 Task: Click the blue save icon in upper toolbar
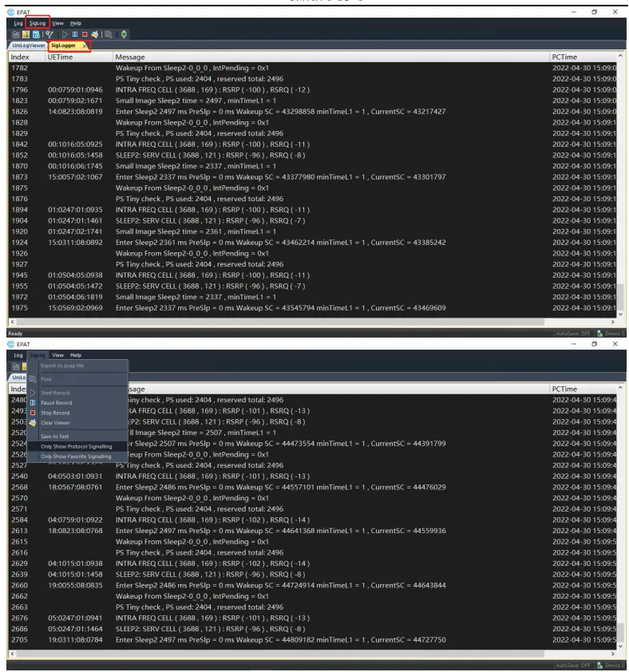(36, 34)
